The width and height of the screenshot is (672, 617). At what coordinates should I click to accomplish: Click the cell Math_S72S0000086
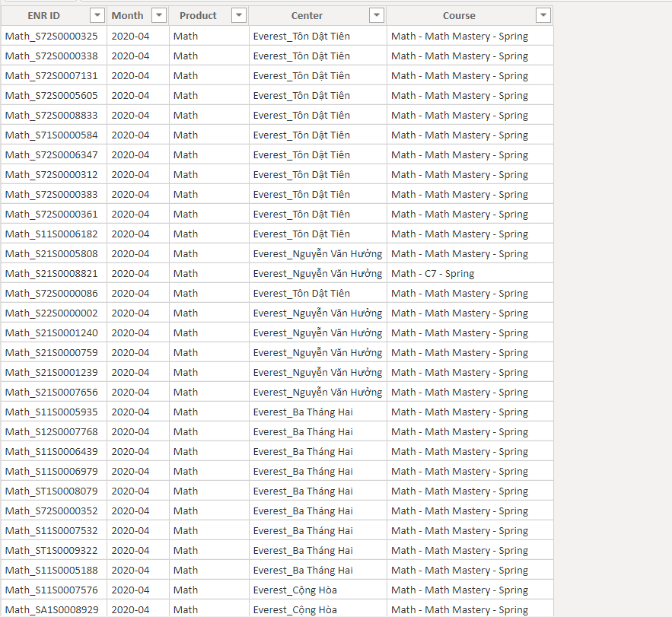54,293
